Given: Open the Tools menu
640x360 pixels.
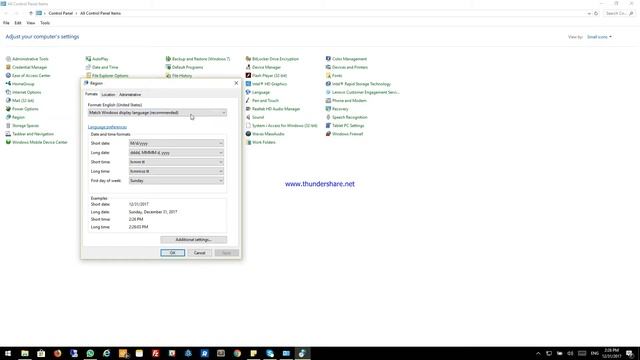Looking at the screenshot, I should coord(45,23).
